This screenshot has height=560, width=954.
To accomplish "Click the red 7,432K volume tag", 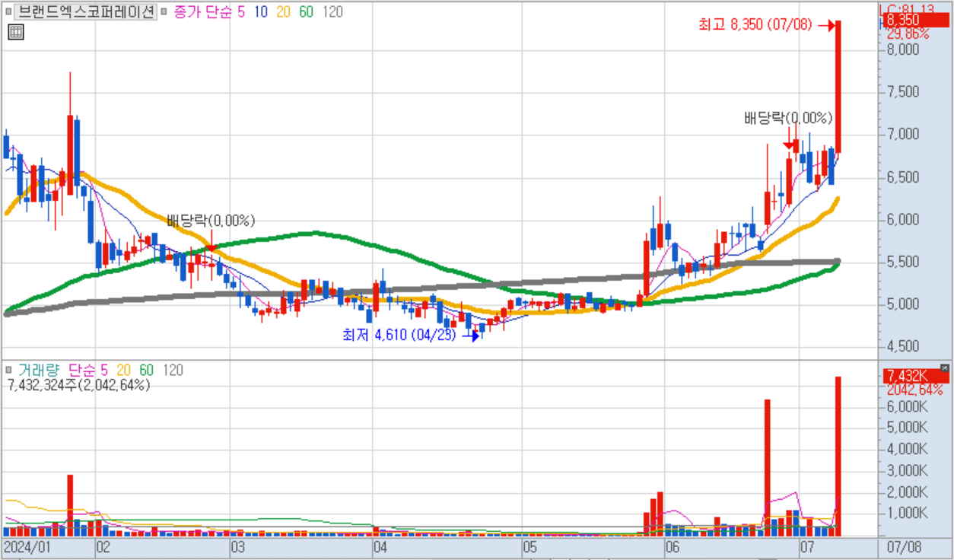I will click(915, 375).
